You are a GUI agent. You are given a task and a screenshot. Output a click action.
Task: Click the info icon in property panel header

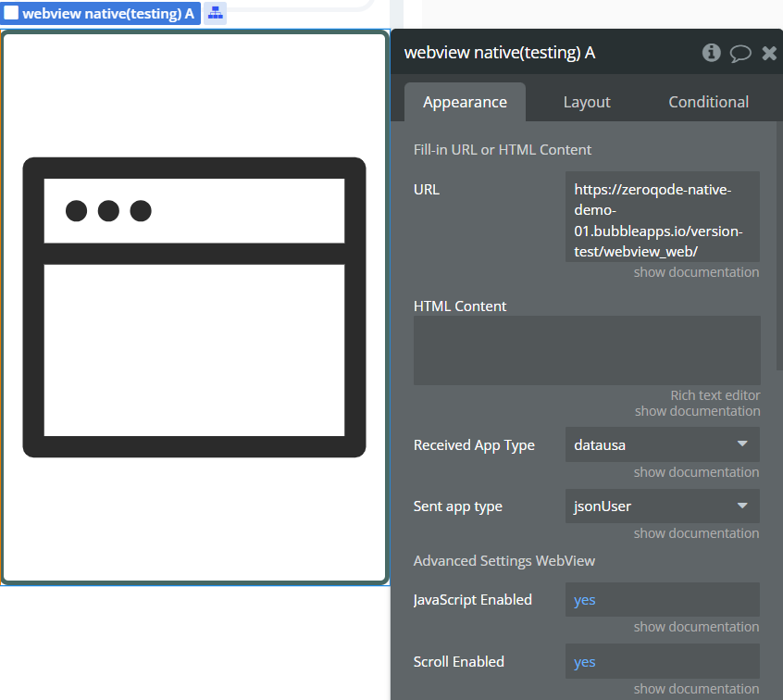click(711, 53)
